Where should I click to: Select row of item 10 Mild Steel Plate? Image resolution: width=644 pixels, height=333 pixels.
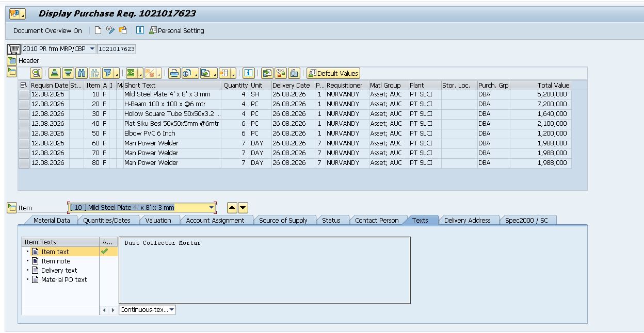[24, 94]
